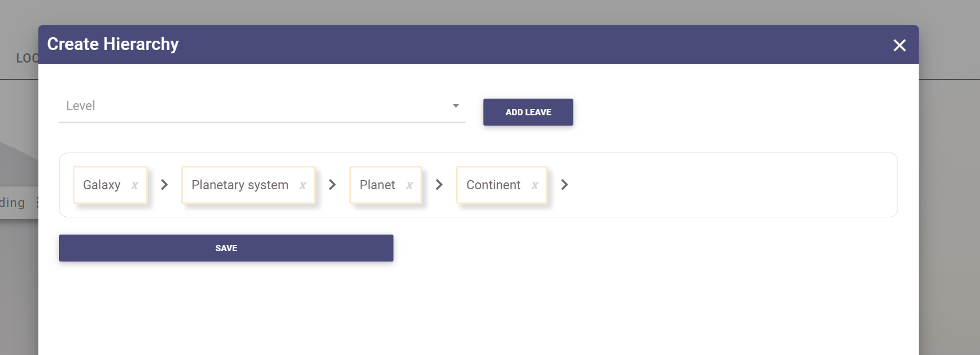Image resolution: width=980 pixels, height=355 pixels.
Task: Remove the Continent level from hierarchy
Action: (535, 185)
